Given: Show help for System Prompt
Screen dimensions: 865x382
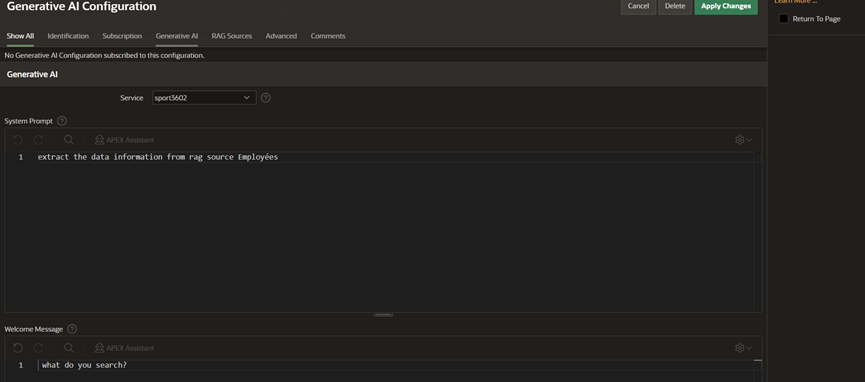Looking at the screenshot, I should pos(62,121).
